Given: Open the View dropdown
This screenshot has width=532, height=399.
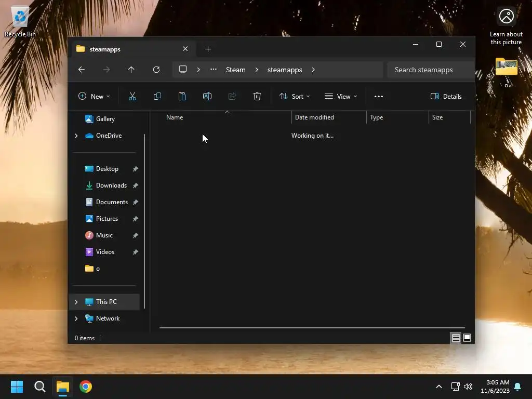Looking at the screenshot, I should pyautogui.click(x=341, y=96).
